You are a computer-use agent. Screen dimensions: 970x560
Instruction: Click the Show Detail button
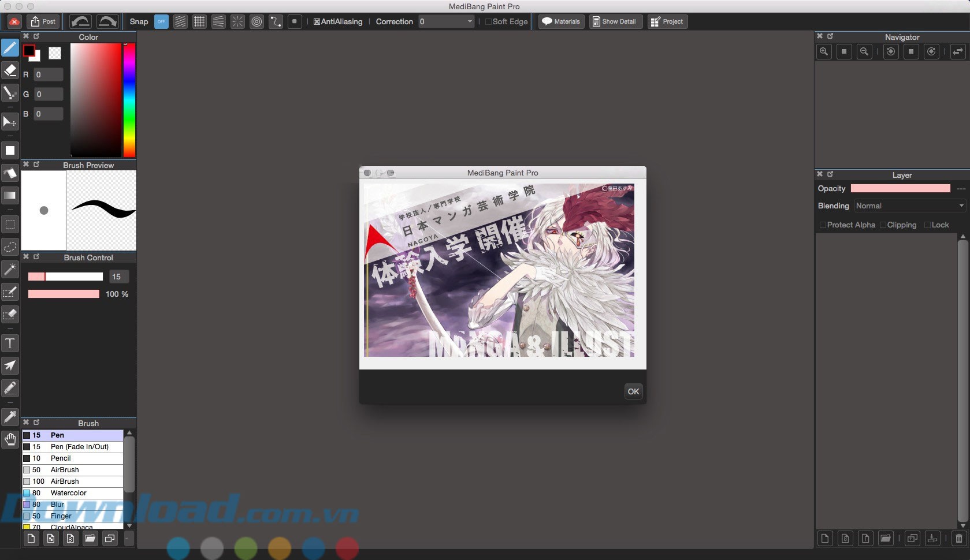(615, 21)
